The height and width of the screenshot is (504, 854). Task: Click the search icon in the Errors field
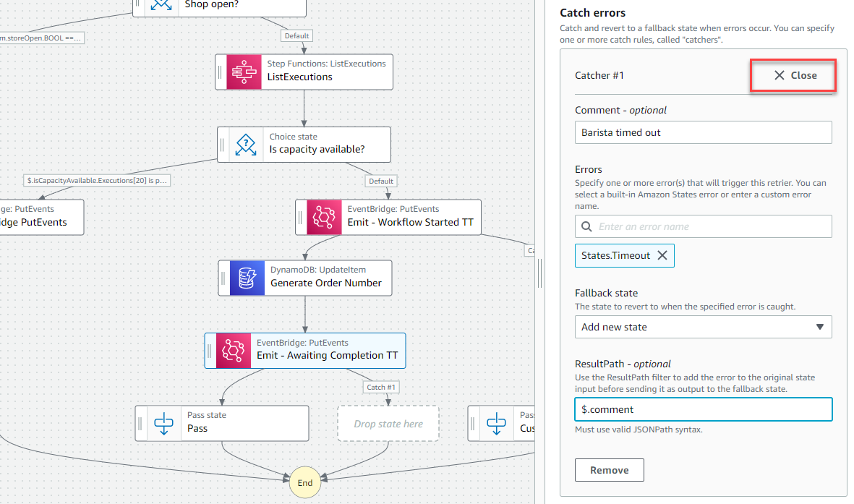click(x=586, y=226)
